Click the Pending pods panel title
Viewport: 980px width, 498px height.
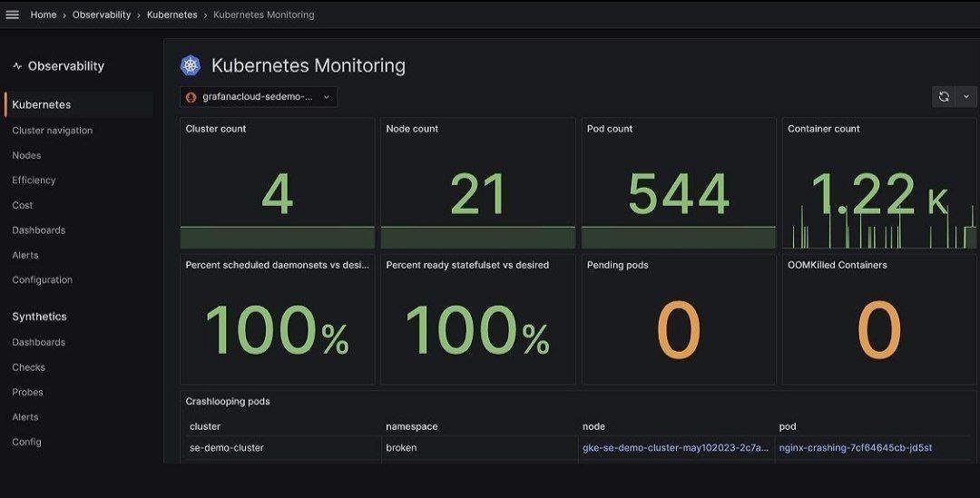(618, 265)
